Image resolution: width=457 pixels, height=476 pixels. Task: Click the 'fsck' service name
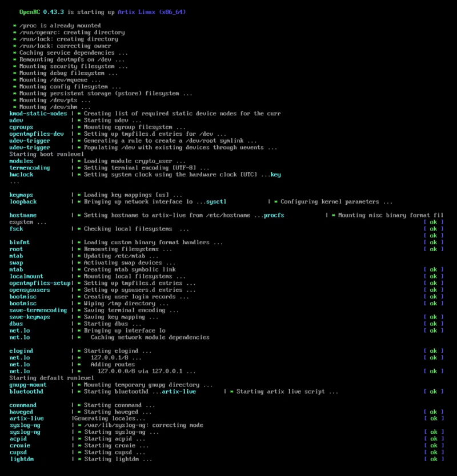pyautogui.click(x=16, y=229)
